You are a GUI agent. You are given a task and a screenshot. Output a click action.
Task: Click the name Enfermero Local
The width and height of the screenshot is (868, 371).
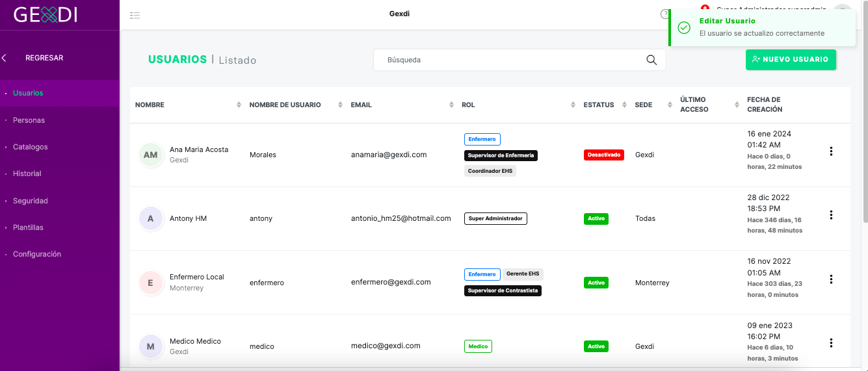197,277
